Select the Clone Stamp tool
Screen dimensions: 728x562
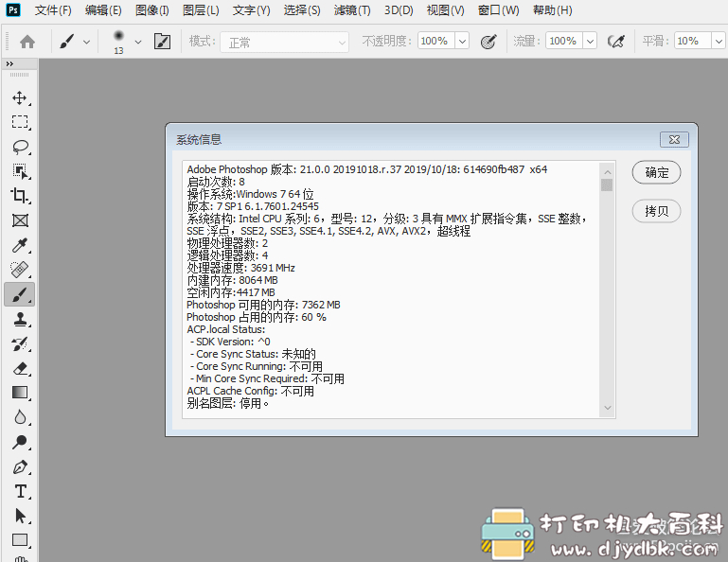click(20, 319)
